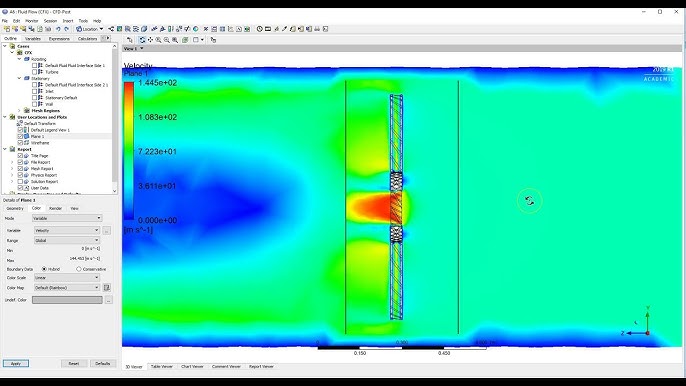Click the Undo arrow in the toolbar
The width and height of the screenshot is (686, 386).
click(58, 29)
